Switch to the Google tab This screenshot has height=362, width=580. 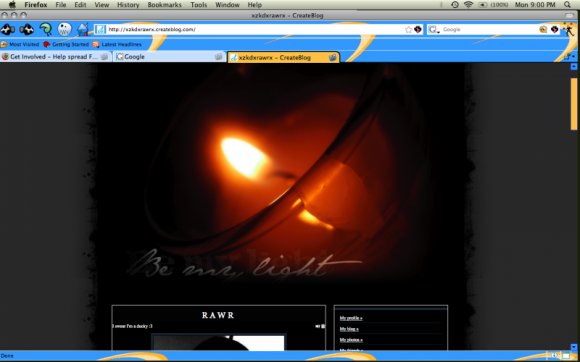(x=169, y=57)
